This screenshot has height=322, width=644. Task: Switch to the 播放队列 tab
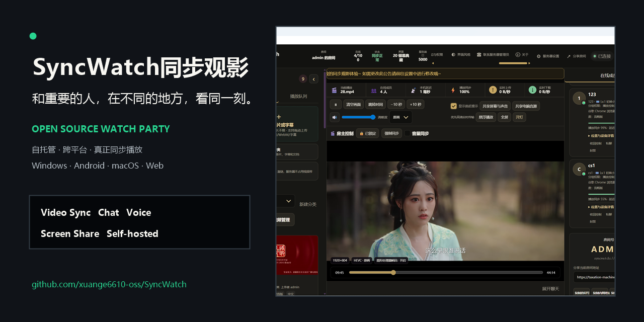pos(298,96)
